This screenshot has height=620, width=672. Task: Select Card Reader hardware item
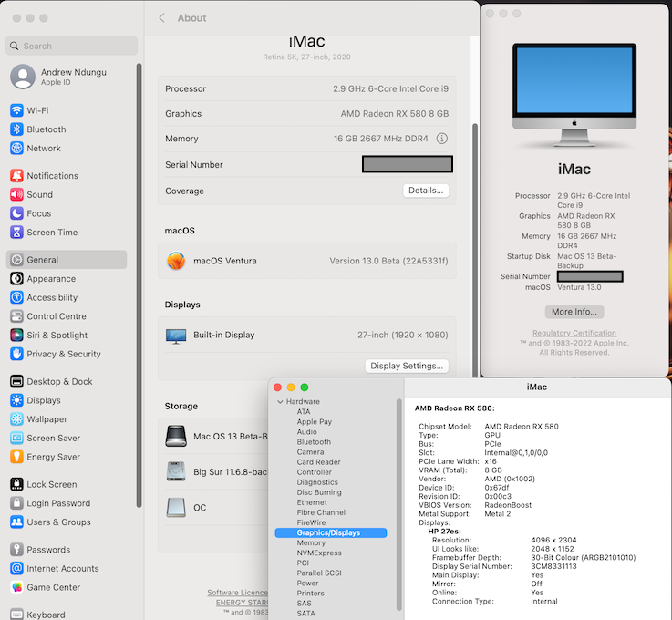(x=318, y=462)
